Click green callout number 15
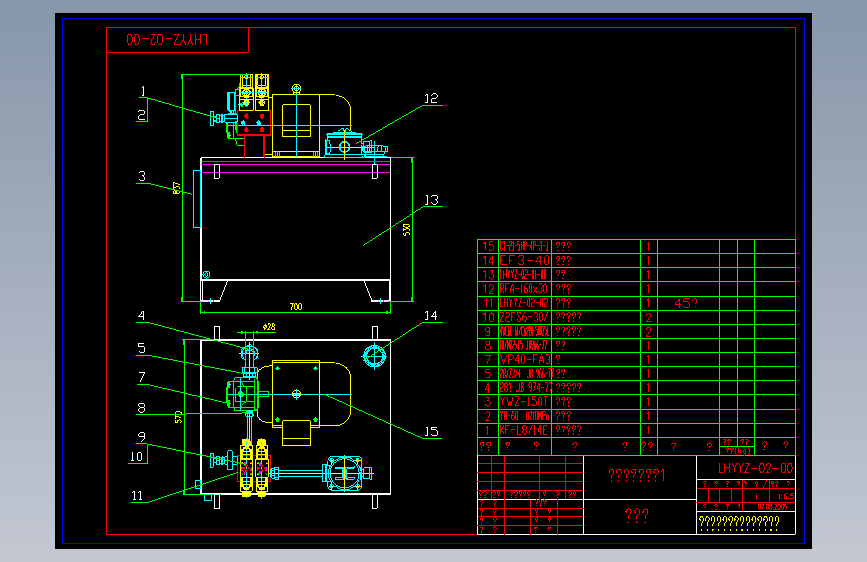867x562 pixels. [x=431, y=431]
